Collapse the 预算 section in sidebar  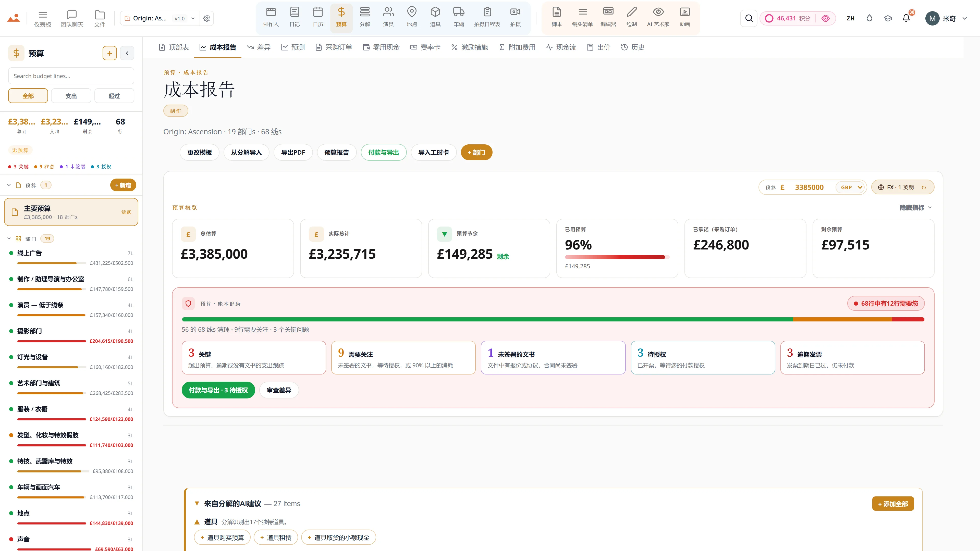tap(9, 185)
